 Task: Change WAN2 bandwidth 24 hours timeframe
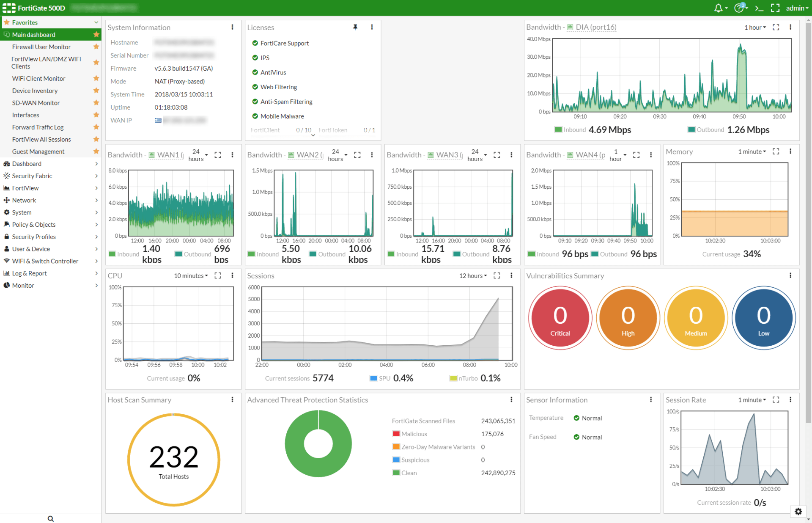[x=337, y=155]
